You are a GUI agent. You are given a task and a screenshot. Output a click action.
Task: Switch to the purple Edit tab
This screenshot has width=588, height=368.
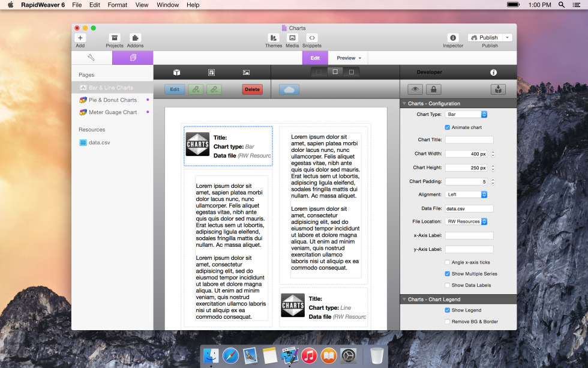point(315,58)
